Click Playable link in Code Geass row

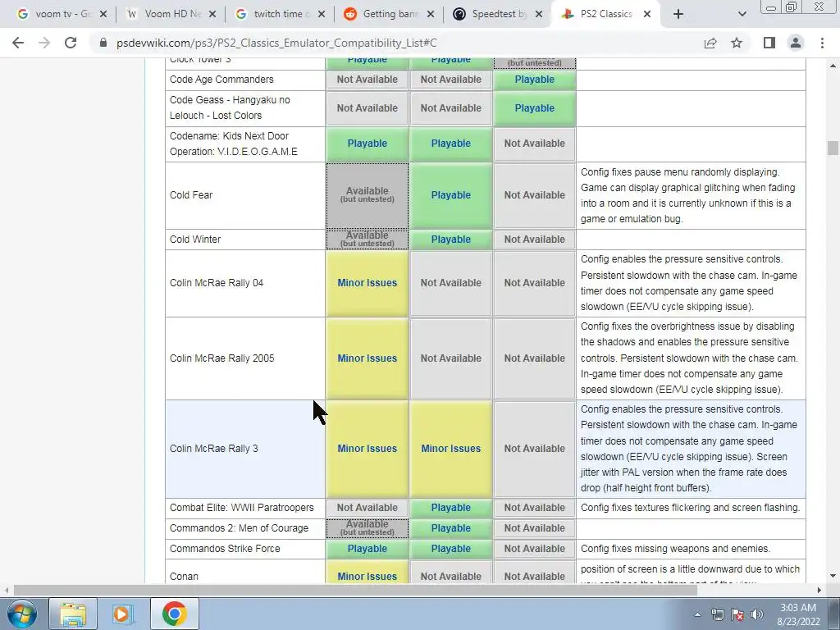pos(534,107)
